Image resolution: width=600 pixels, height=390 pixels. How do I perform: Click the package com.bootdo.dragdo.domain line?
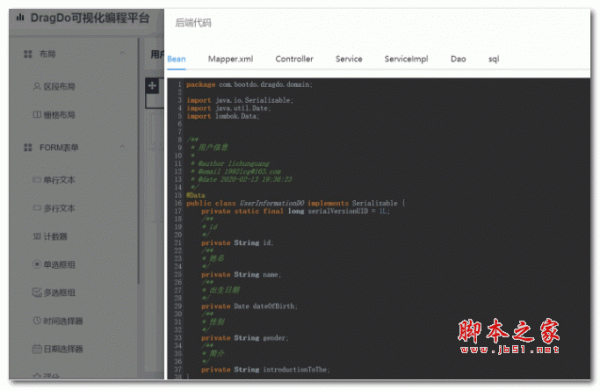pos(249,85)
